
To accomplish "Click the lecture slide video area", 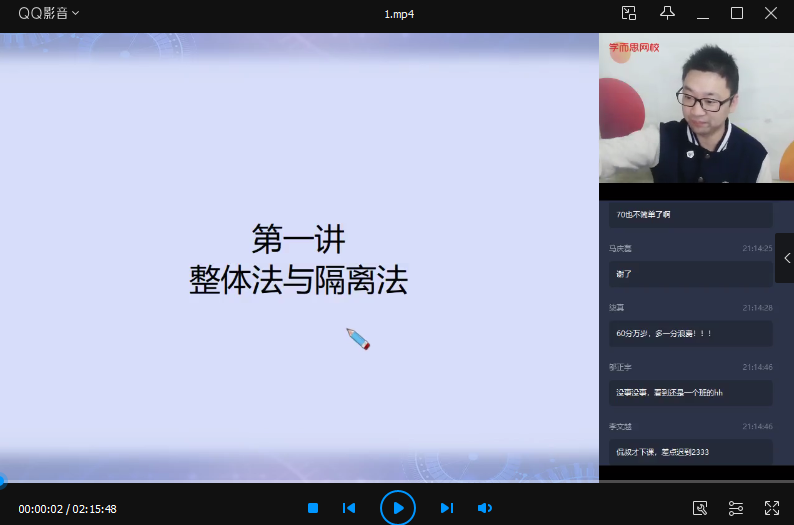I will 299,257.
